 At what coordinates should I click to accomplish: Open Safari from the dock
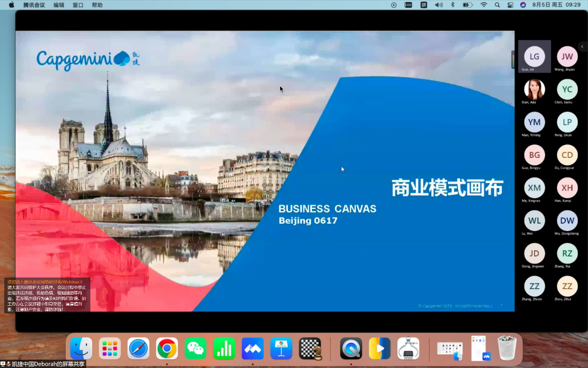tap(138, 349)
